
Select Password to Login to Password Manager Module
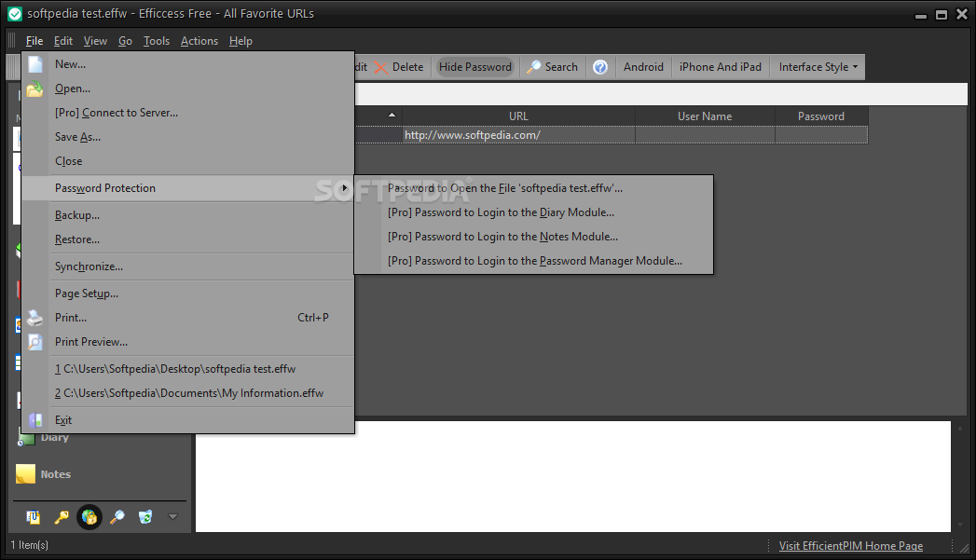point(533,261)
